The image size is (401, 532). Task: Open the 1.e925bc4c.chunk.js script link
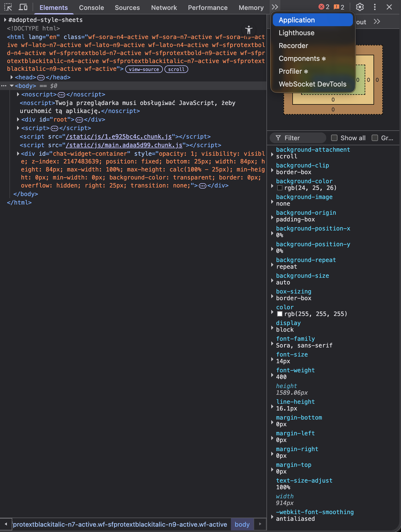pos(119,137)
